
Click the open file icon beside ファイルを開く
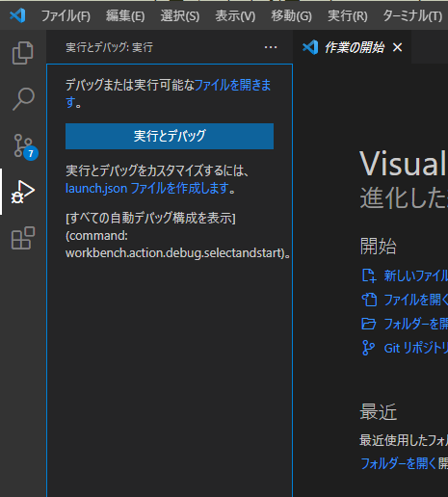pos(369,300)
